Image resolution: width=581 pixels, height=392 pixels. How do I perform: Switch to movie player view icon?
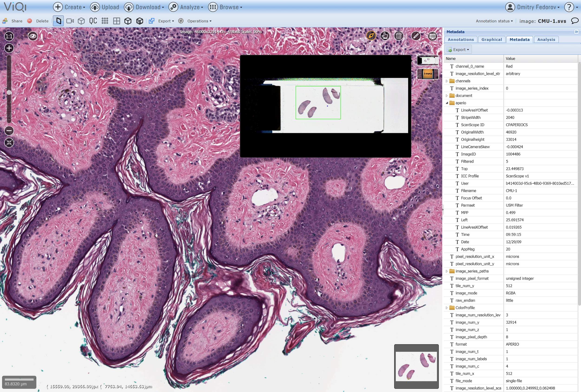coord(70,21)
